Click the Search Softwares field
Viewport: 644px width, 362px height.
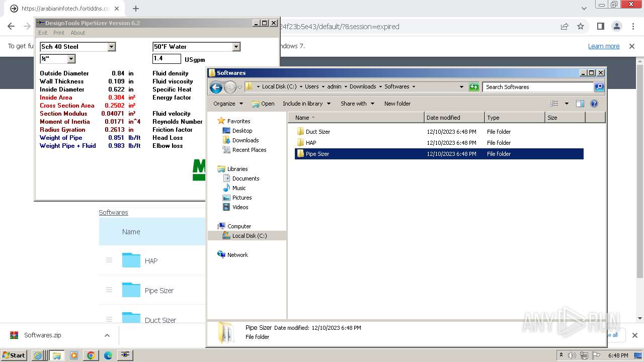(x=538, y=87)
